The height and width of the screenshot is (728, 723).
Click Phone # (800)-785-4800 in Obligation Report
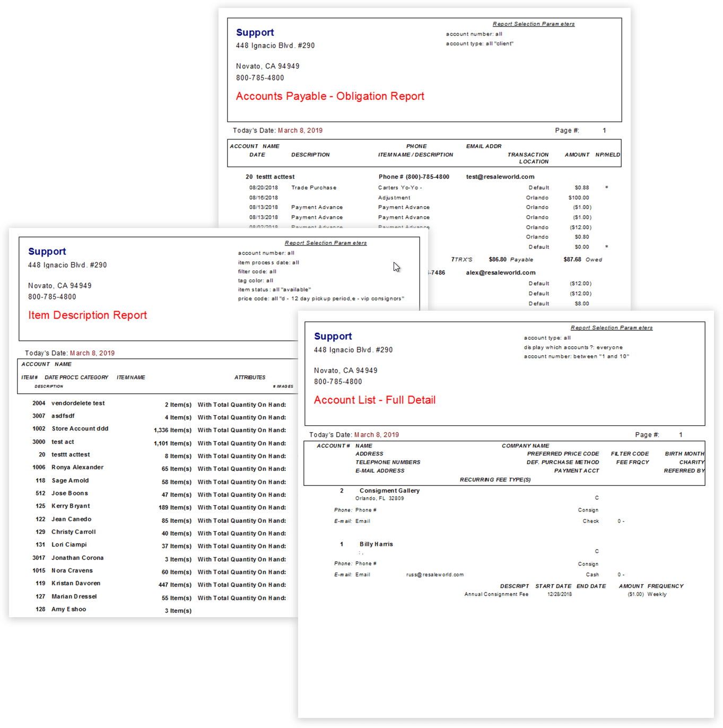(x=414, y=177)
